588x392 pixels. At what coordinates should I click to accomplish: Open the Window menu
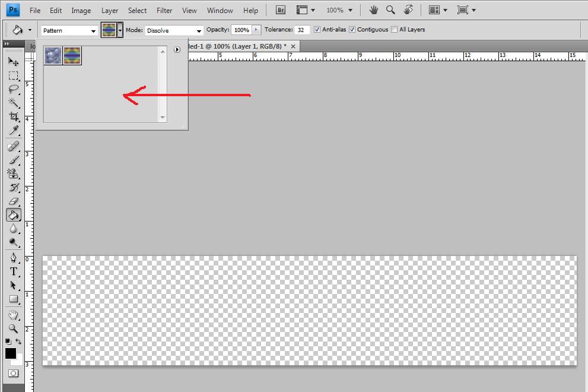tap(220, 11)
